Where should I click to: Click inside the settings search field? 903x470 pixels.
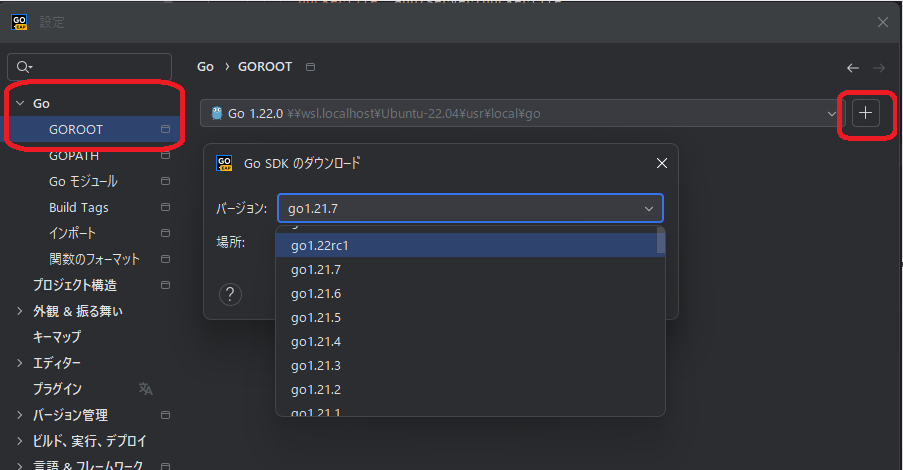[89, 67]
